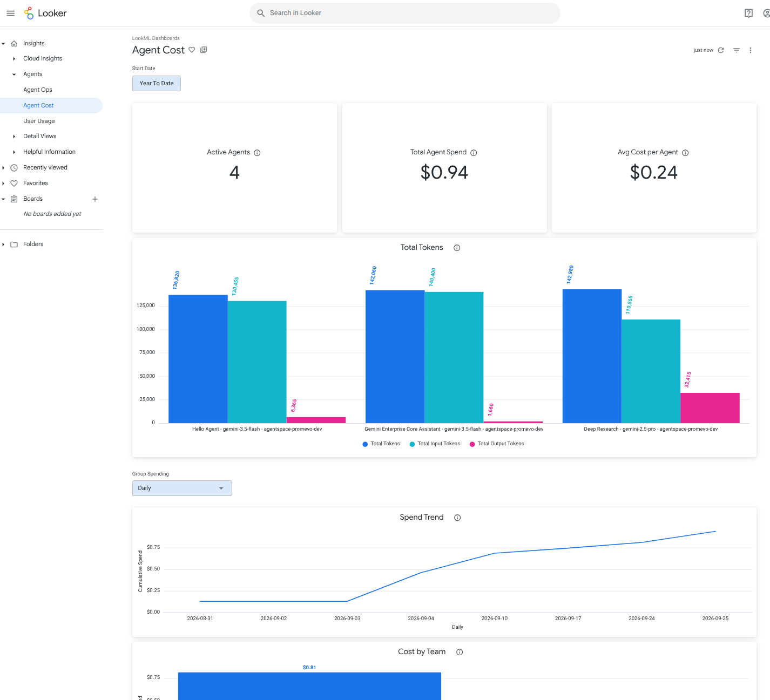Viewport: 770px width, 700px height.
Task: Click the search magnifier icon
Action: pyautogui.click(x=261, y=13)
